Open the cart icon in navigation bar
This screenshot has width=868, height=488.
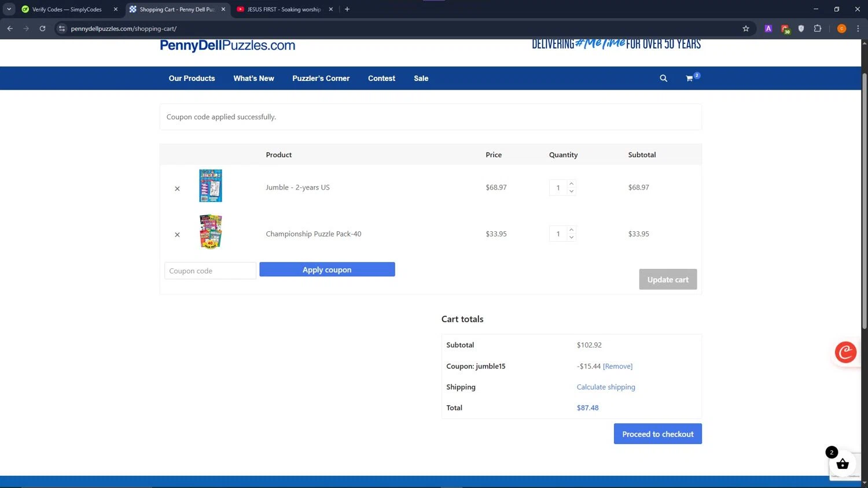690,79
